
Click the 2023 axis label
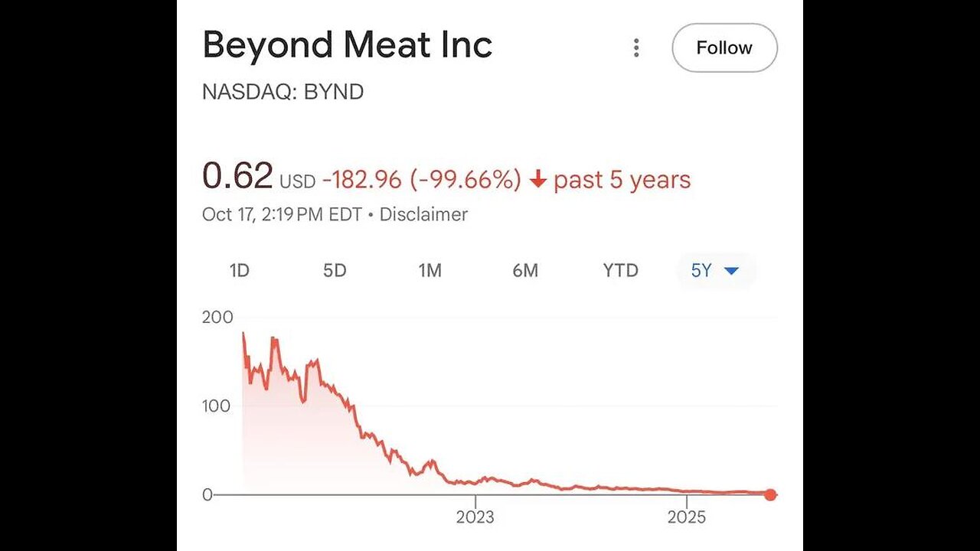(x=475, y=517)
